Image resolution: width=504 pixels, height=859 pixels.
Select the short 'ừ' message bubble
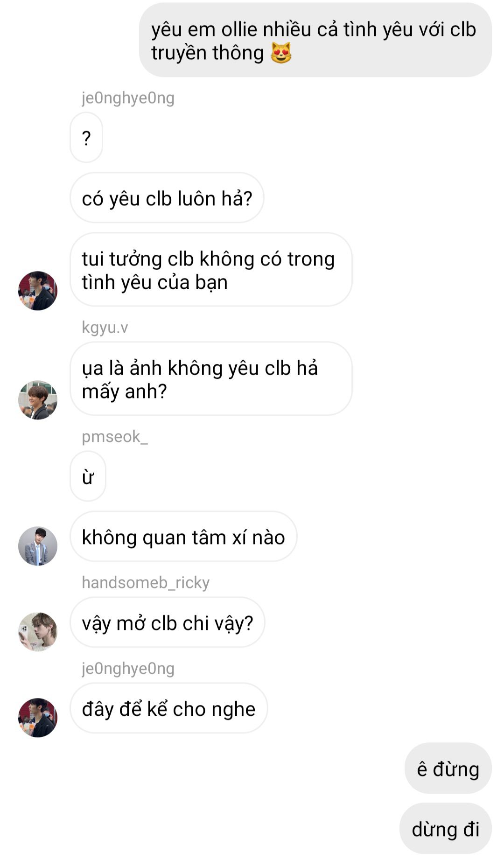pyautogui.click(x=88, y=476)
